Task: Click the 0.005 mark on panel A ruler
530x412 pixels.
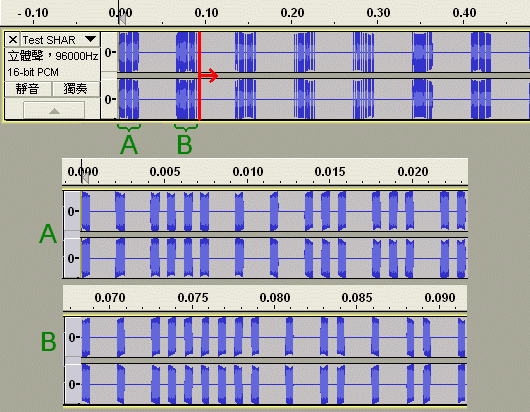Action: point(165,172)
